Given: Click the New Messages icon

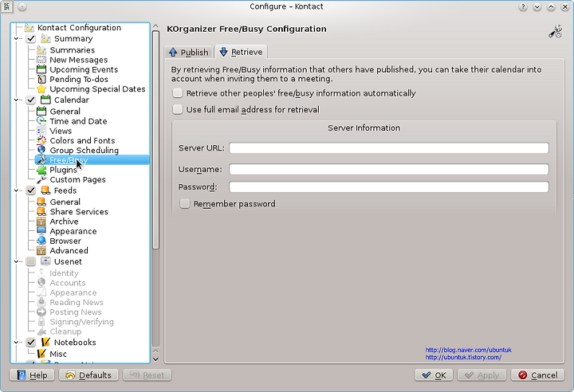Looking at the screenshot, I should [x=41, y=60].
